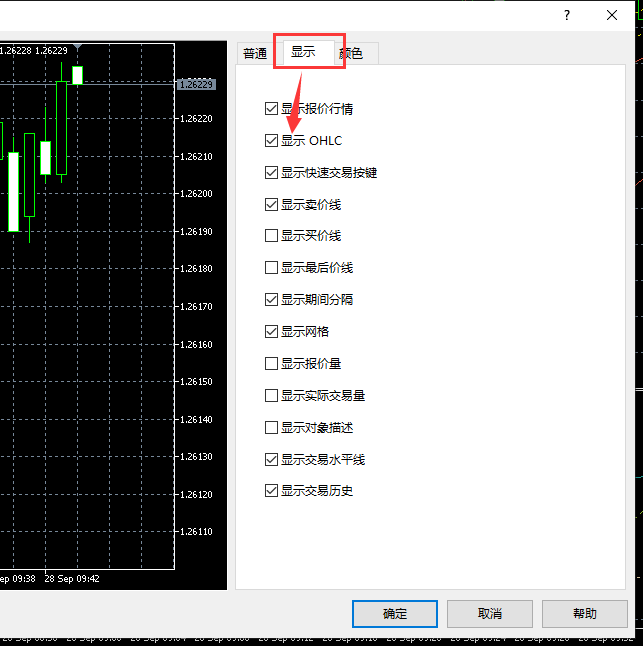Check the 显示实际交易量 checkbox
Image resolution: width=643 pixels, height=646 pixels.
[271, 396]
